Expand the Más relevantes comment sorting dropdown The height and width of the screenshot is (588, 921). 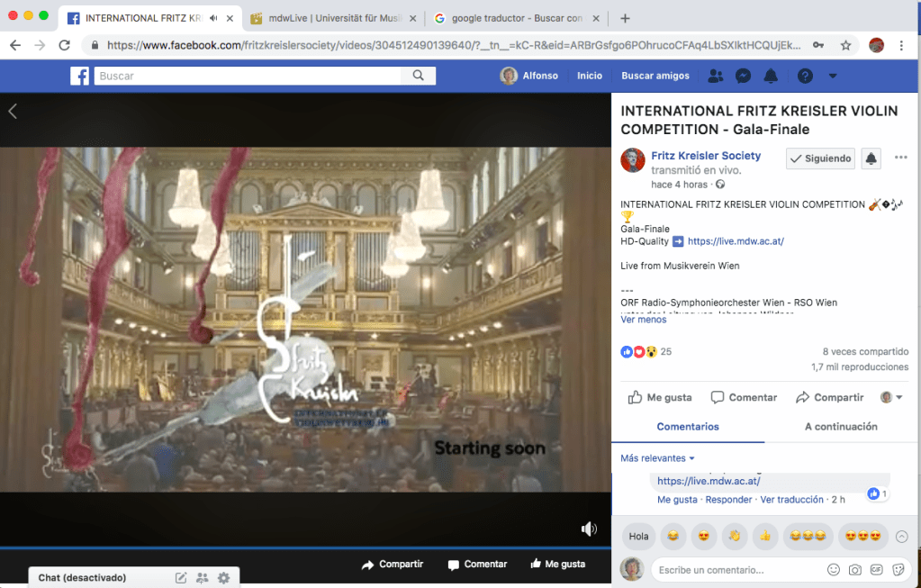pyautogui.click(x=657, y=458)
